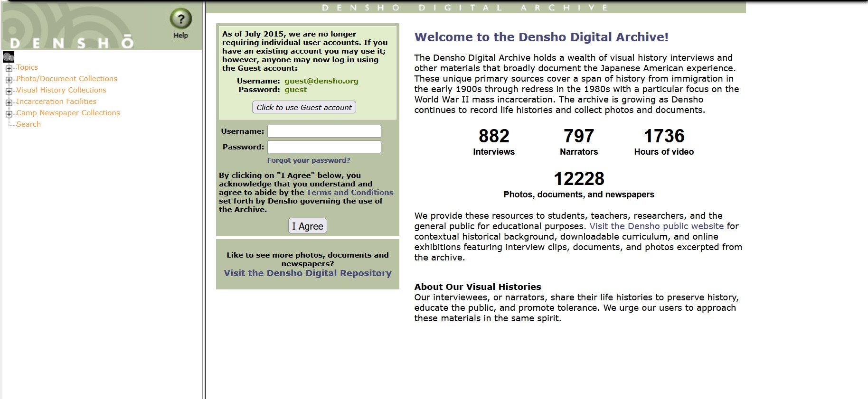Image resolution: width=868 pixels, height=399 pixels.
Task: Expand the Photo/Document Collections node
Action: (x=9, y=80)
